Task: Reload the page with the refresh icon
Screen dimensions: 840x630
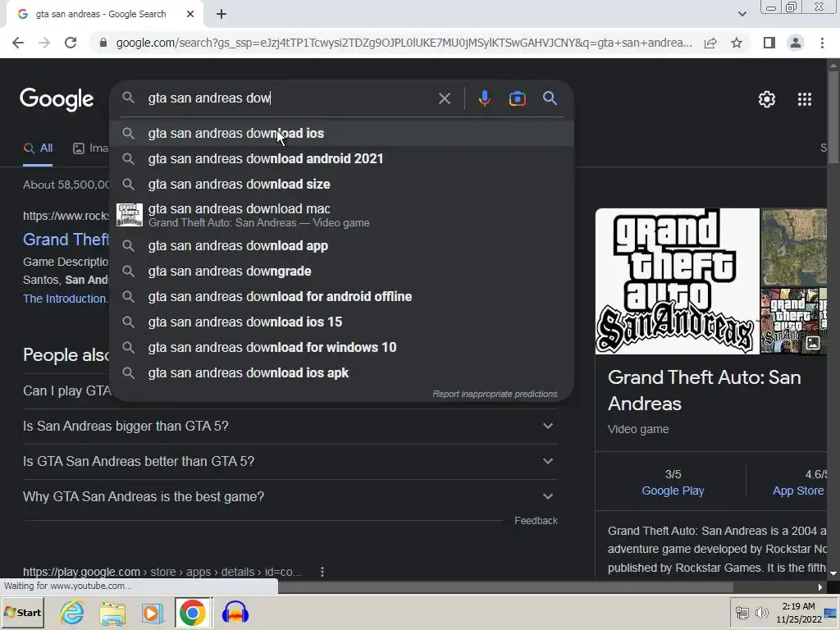Action: click(71, 43)
